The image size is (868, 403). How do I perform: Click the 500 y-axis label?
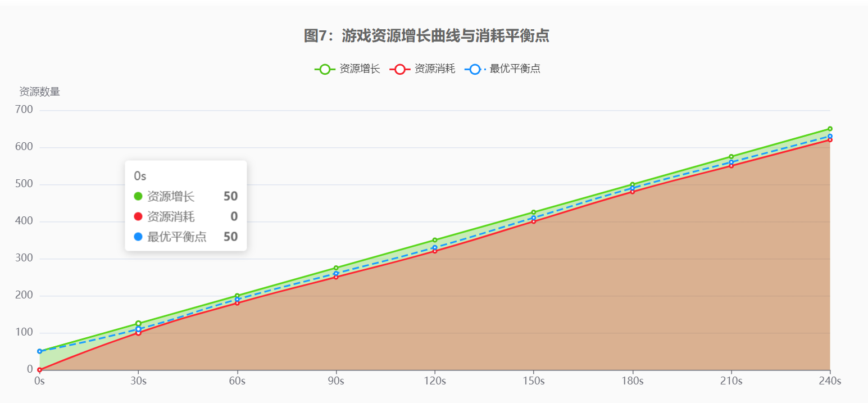point(24,184)
